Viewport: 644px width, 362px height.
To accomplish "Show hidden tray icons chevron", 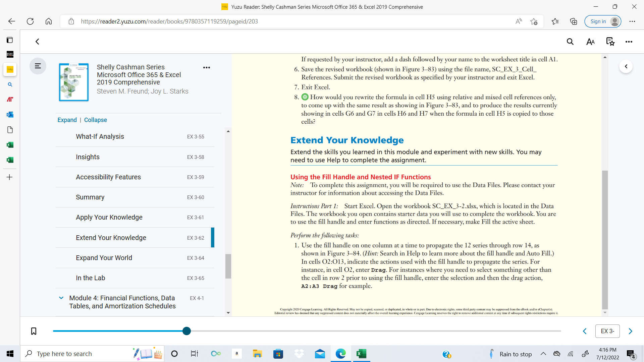I will point(543,354).
